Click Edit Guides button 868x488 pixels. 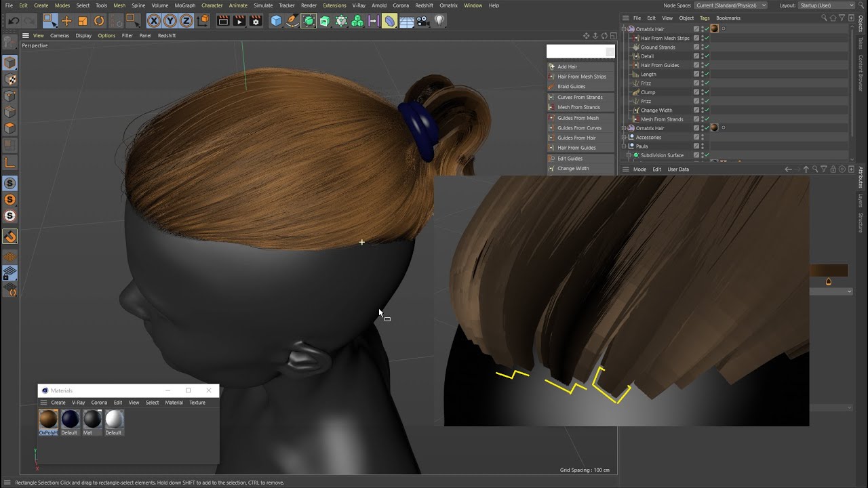click(580, 159)
